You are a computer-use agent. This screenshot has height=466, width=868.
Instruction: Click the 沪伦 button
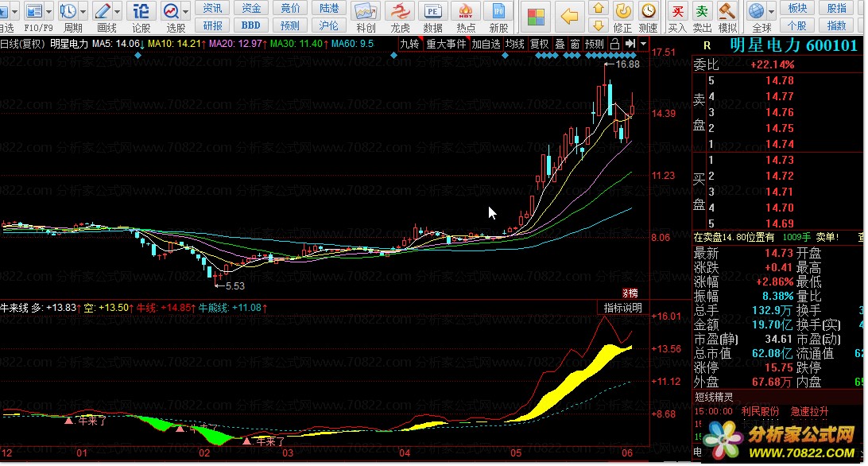[x=329, y=25]
